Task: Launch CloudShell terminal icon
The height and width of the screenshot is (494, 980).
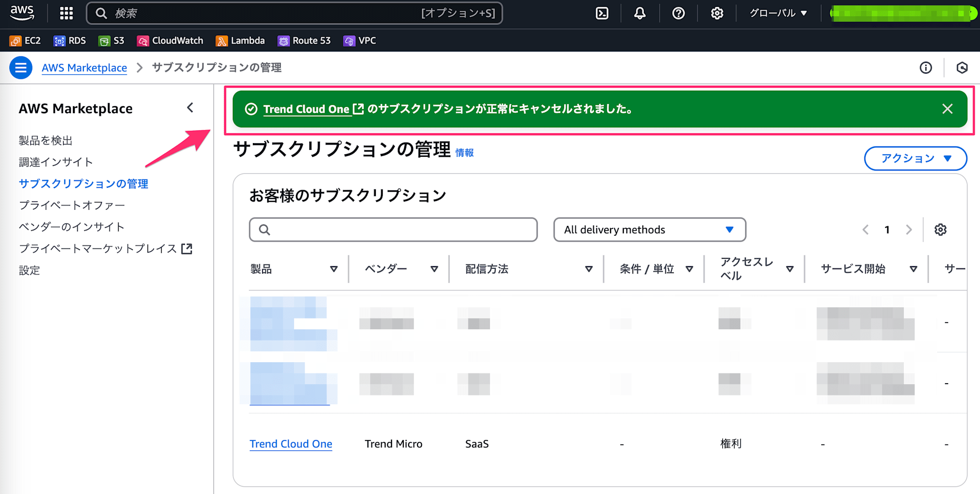Action: pyautogui.click(x=602, y=13)
